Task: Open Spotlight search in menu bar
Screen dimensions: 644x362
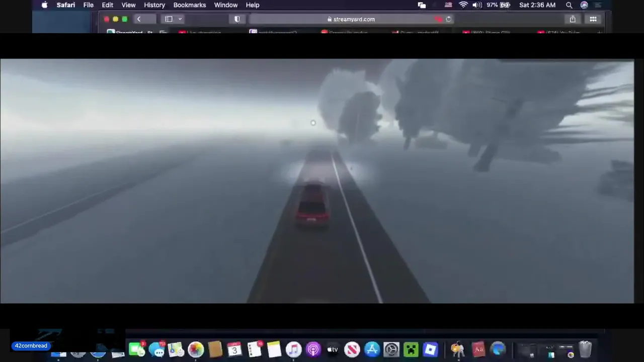Action: coord(569,5)
